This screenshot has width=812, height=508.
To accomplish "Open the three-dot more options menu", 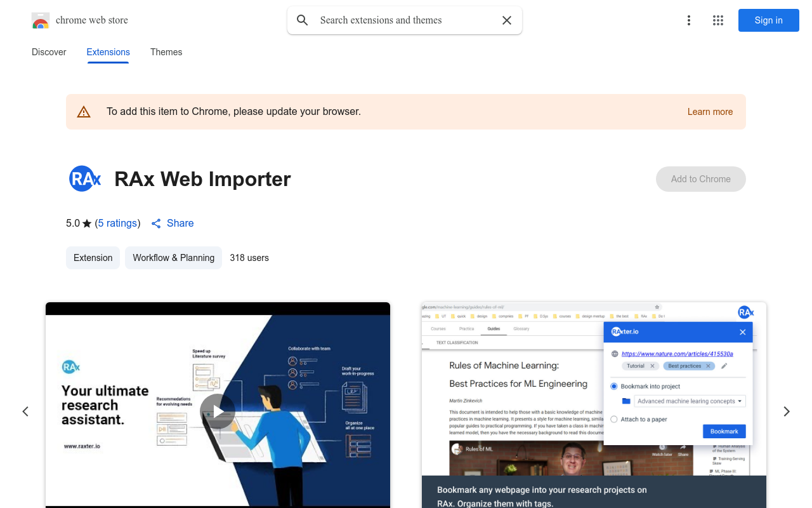I will [689, 20].
